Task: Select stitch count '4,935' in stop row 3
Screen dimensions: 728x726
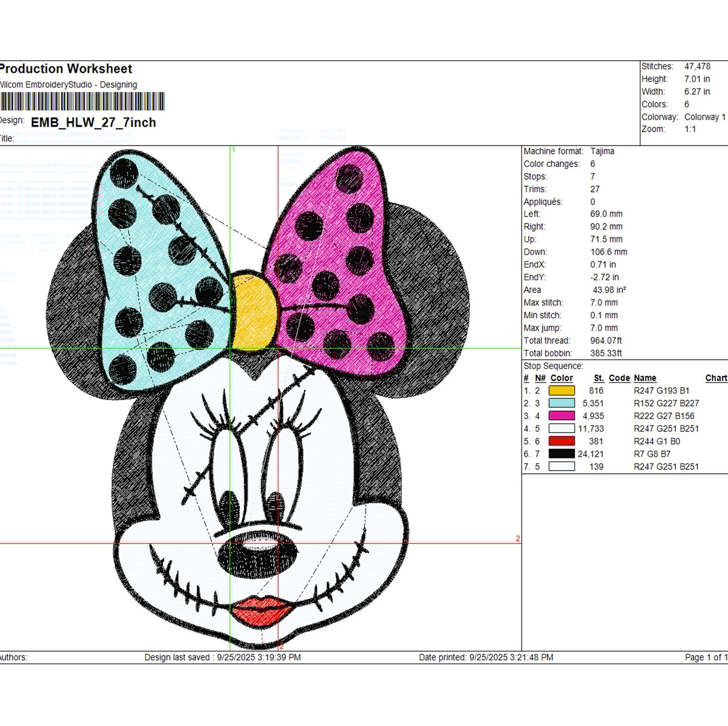Action: (x=593, y=416)
